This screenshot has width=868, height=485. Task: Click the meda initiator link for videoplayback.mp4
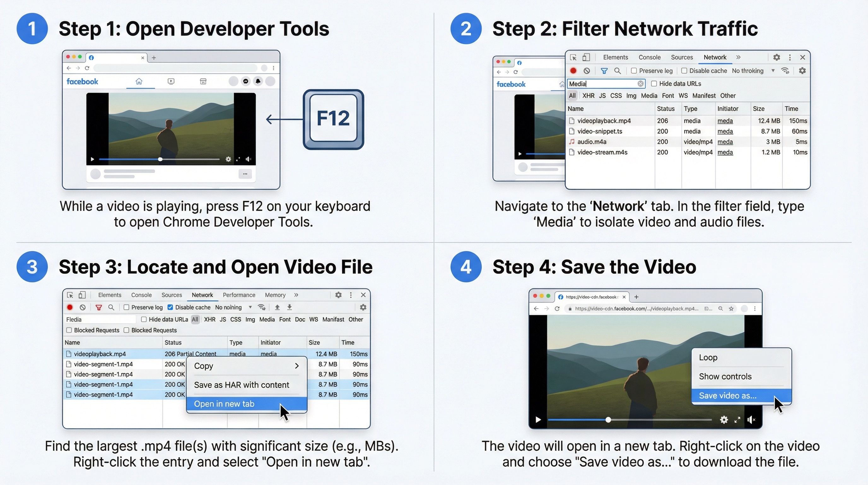[x=725, y=121]
